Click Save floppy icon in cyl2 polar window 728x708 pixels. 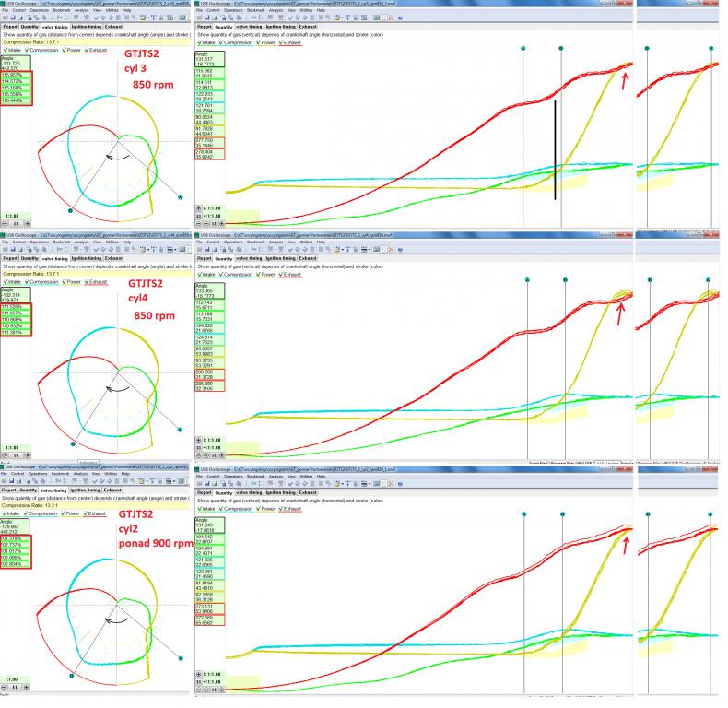pos(12,481)
